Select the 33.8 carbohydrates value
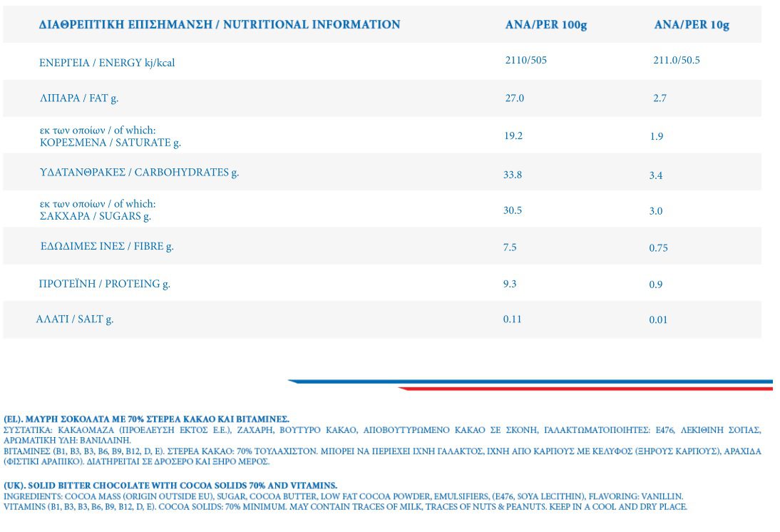The width and height of the screenshot is (780, 532). pyautogui.click(x=513, y=175)
